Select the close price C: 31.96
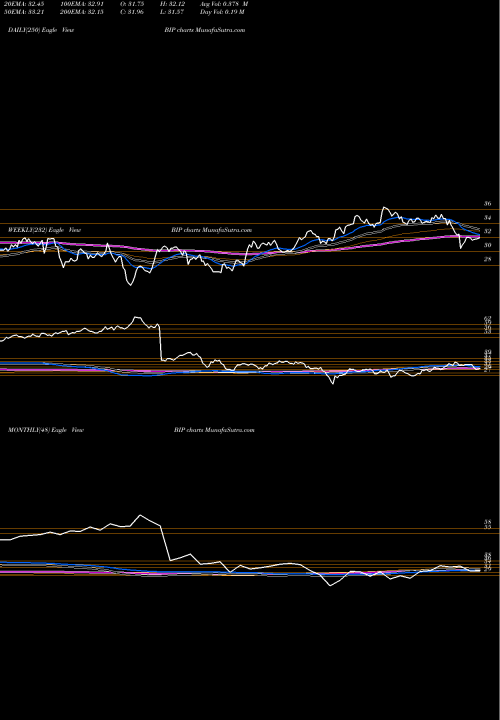This screenshot has height=720, width=500. point(131,12)
